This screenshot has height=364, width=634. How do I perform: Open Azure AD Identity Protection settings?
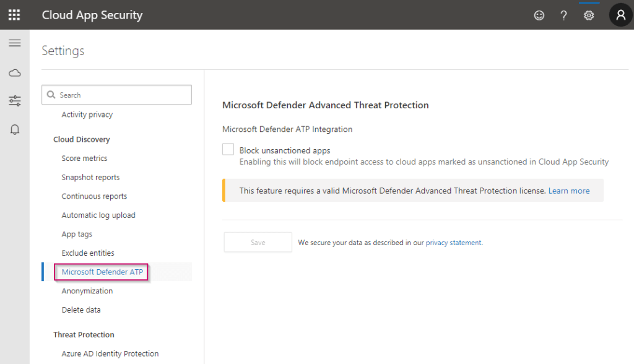110,353
